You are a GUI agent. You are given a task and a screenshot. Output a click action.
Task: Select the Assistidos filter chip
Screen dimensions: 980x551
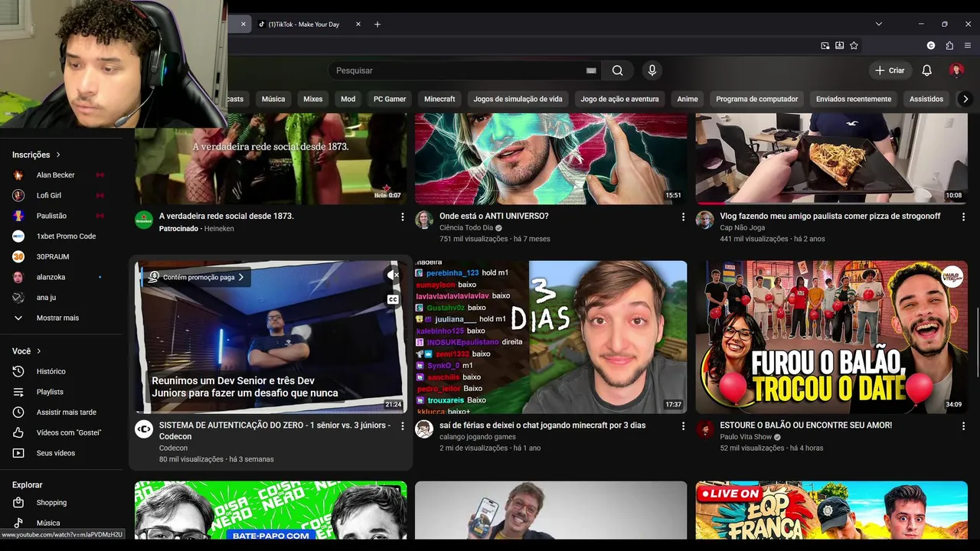tap(926, 99)
